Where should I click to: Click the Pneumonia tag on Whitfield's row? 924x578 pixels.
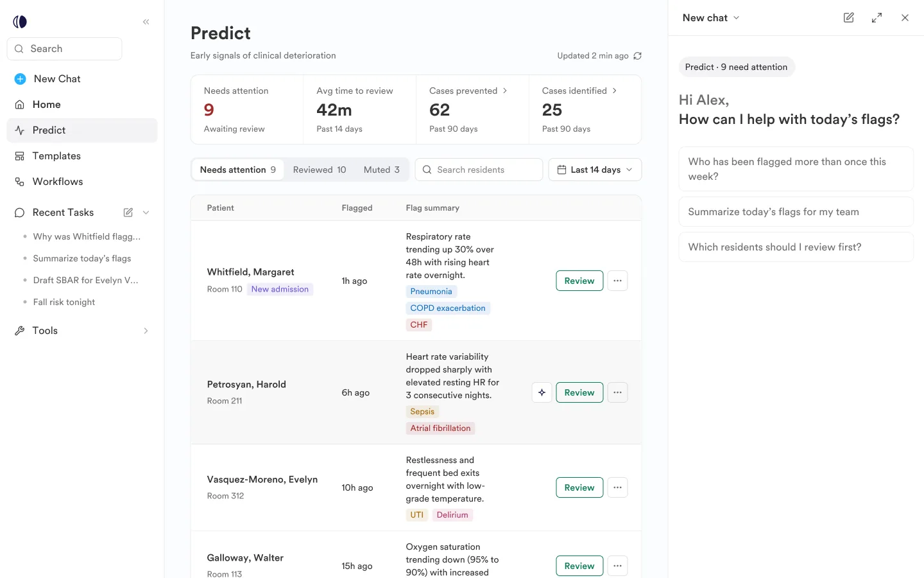point(431,292)
